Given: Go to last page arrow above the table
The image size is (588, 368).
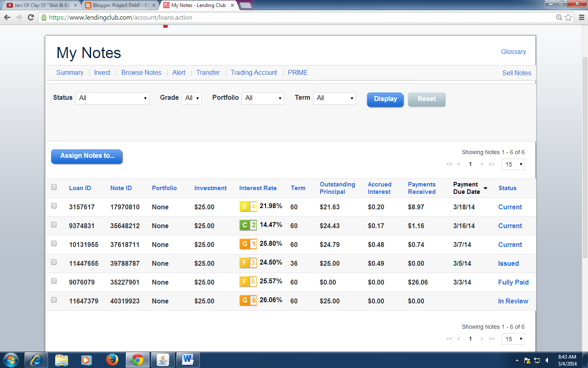Looking at the screenshot, I should click(x=492, y=164).
